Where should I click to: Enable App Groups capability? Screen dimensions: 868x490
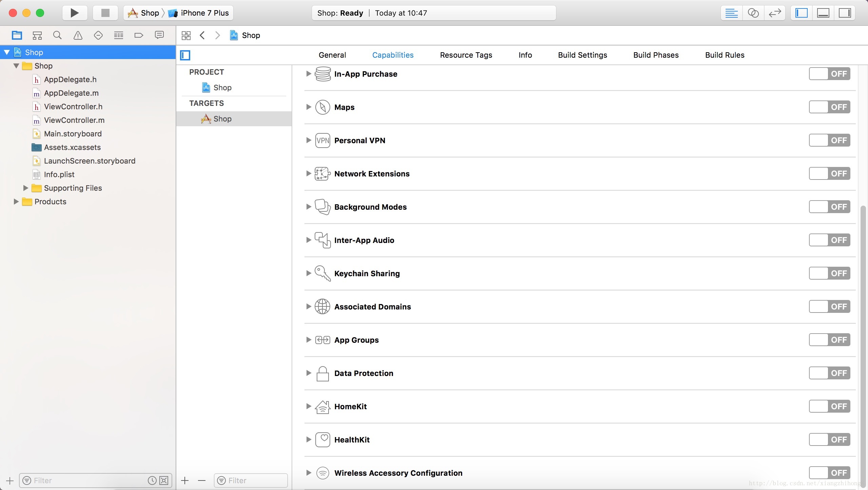(829, 340)
